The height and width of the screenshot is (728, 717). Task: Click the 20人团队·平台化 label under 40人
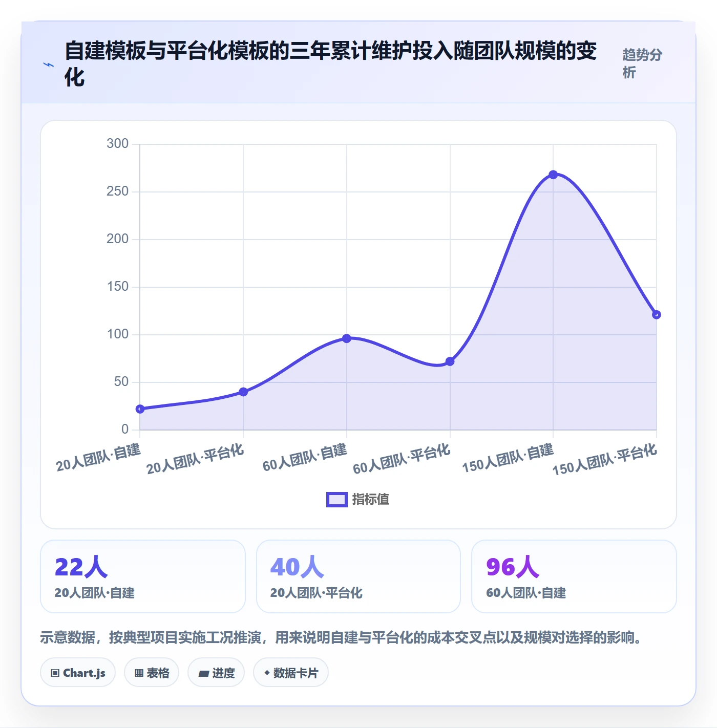click(317, 593)
